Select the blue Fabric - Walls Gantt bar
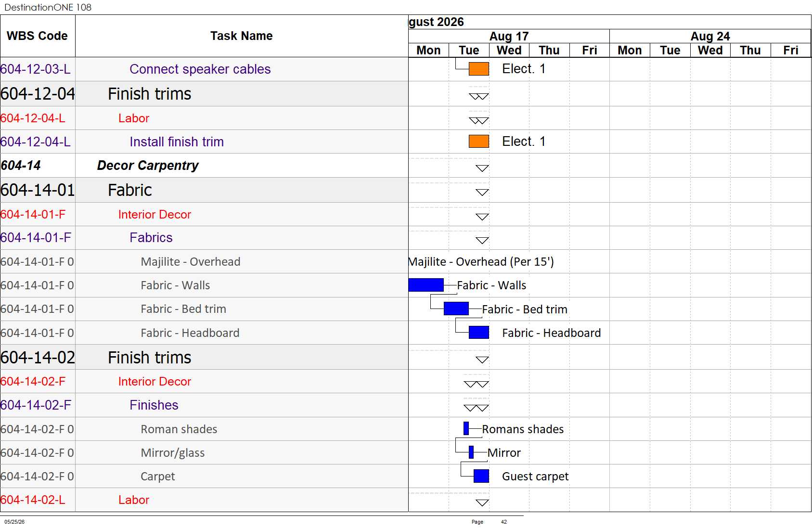Viewport: 812px width, 528px height. pos(426,285)
